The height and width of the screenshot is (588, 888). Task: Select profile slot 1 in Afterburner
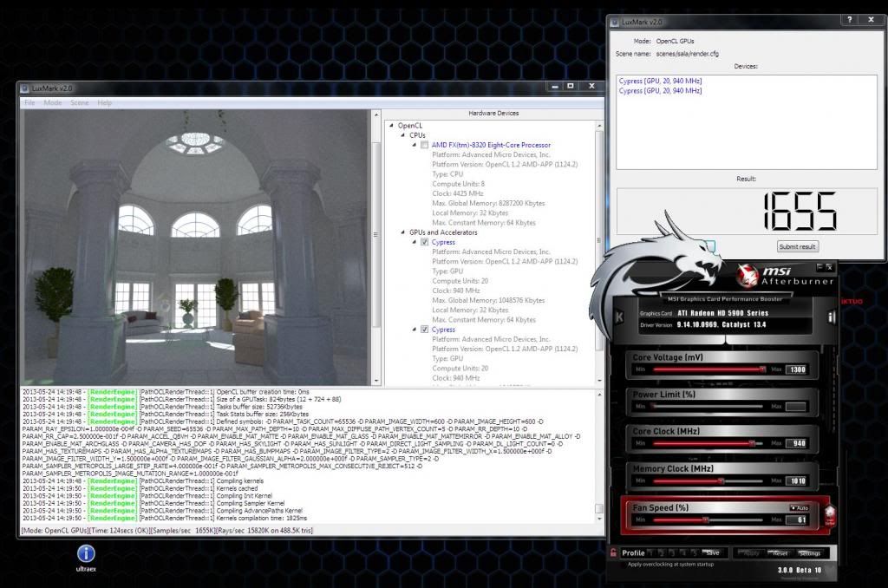(650, 553)
